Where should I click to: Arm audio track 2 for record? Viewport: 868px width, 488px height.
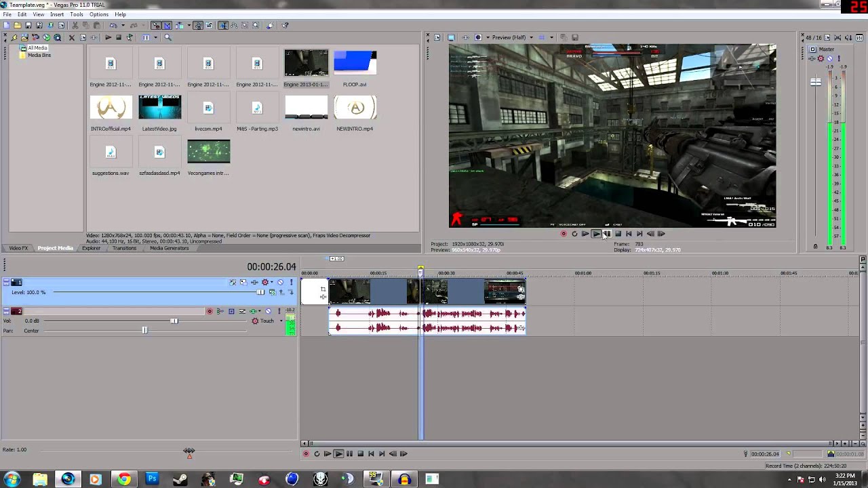(x=210, y=311)
